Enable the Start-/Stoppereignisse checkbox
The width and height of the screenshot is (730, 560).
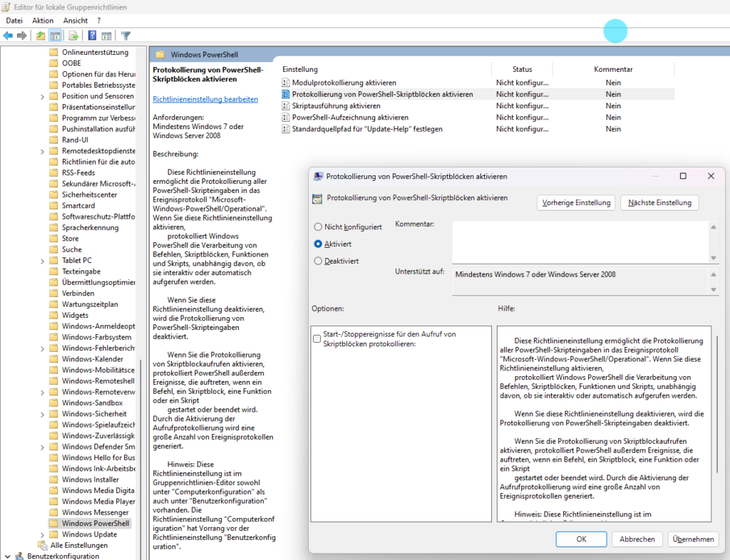tap(317, 338)
